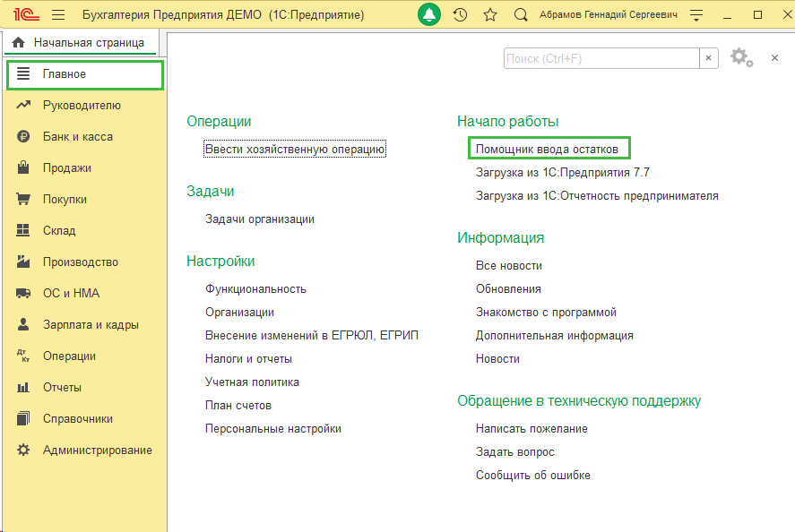795x532 pixels.
Task: Open Персональные настройки
Action: click(x=273, y=429)
